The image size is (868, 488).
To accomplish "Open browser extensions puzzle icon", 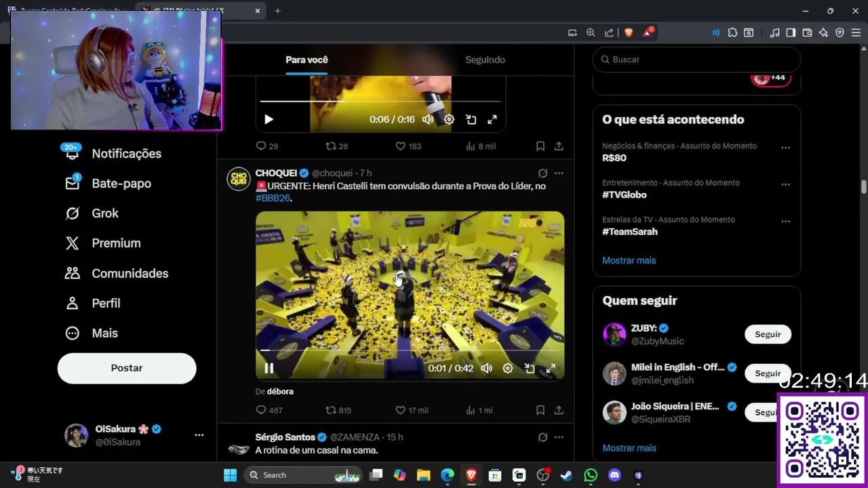I will pyautogui.click(x=732, y=33).
